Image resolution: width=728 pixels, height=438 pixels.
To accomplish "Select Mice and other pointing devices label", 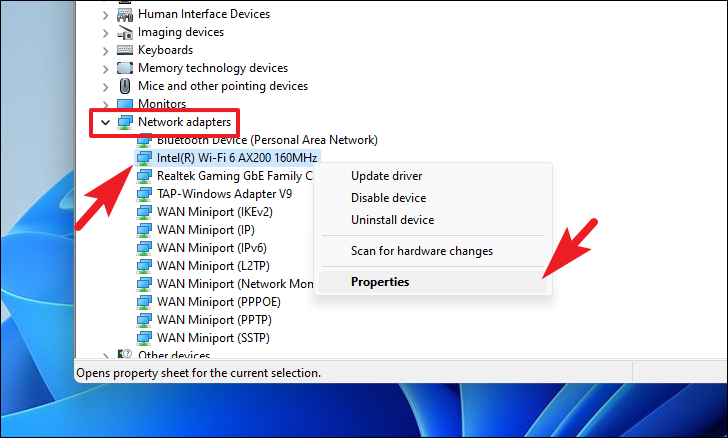I will pos(223,86).
